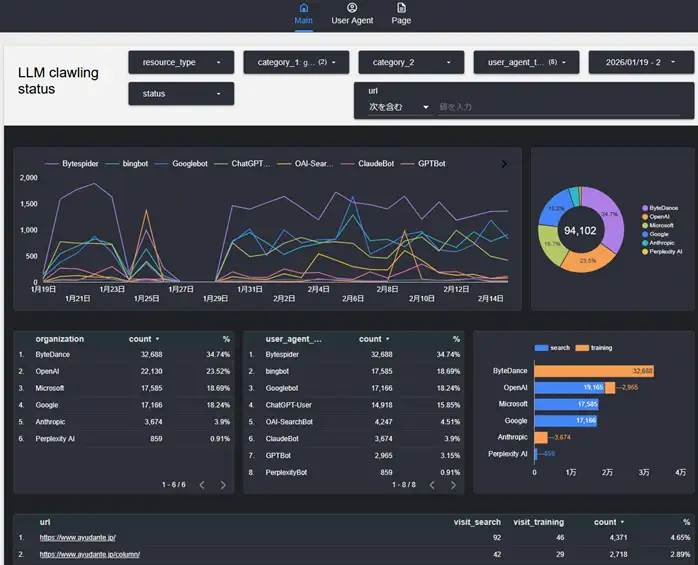Open the resource_type filter dropdown

181,63
